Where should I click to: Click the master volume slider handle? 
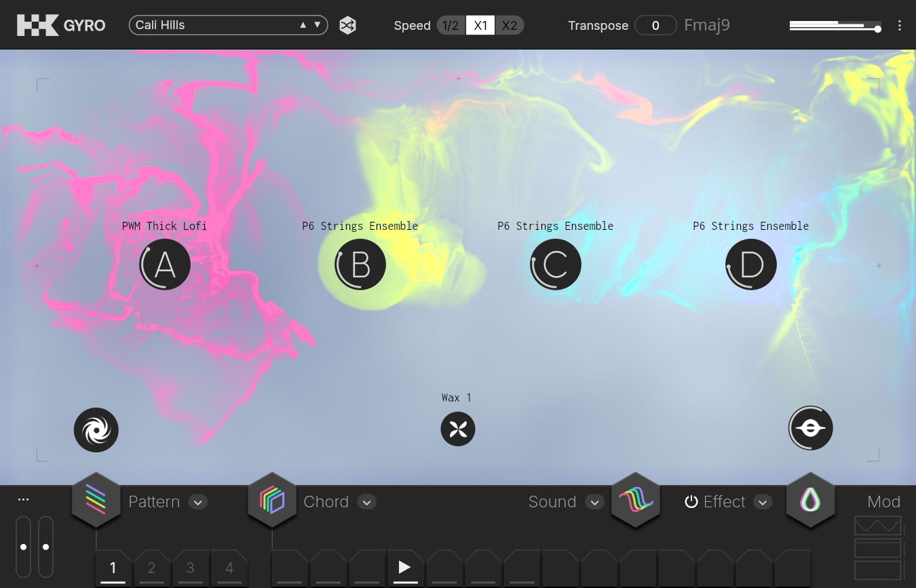[878, 29]
